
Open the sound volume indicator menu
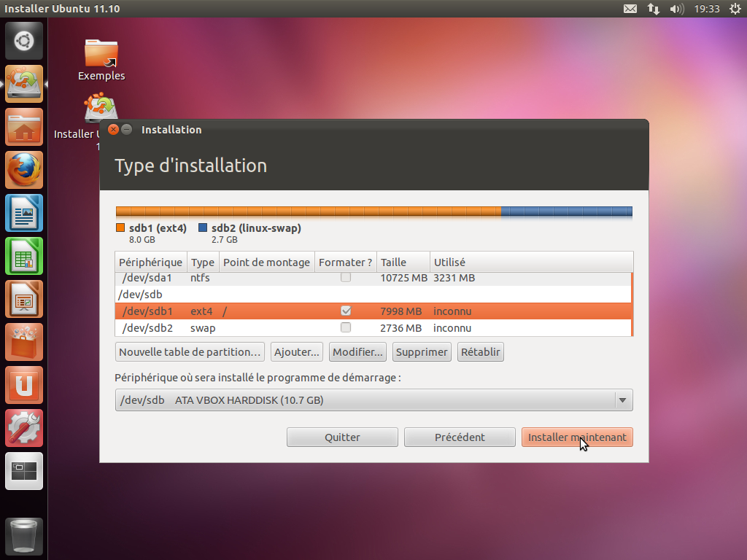tap(676, 9)
